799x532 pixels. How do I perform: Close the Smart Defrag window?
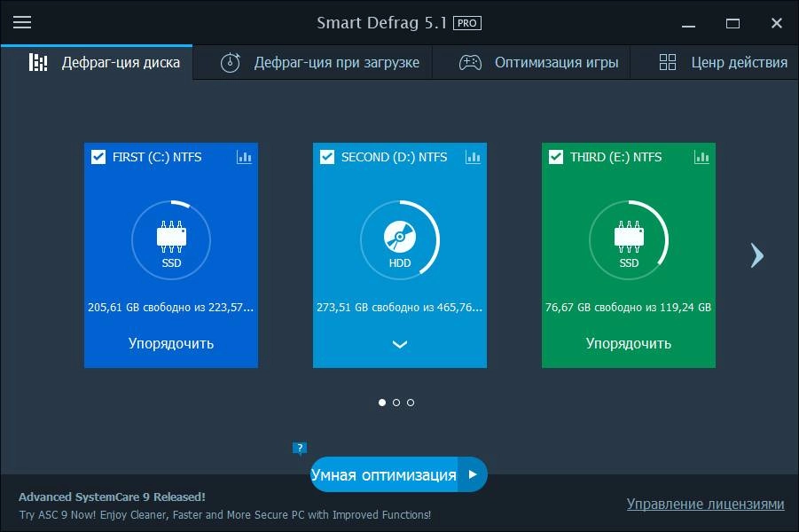pyautogui.click(x=777, y=23)
